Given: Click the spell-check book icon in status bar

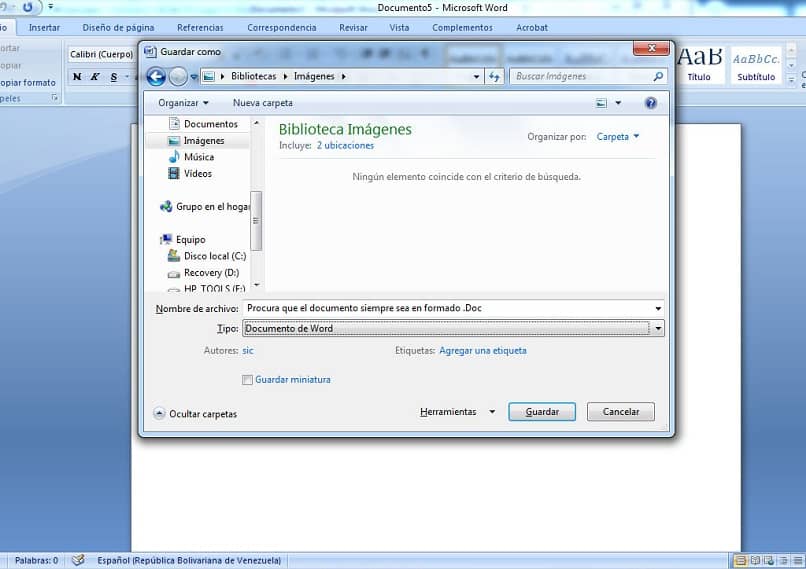Looking at the screenshot, I should (78, 560).
